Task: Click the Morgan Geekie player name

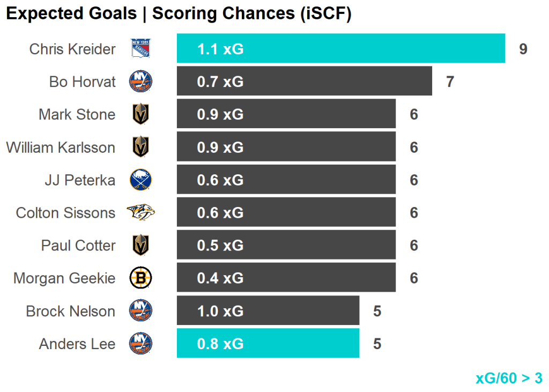Action: (64, 278)
